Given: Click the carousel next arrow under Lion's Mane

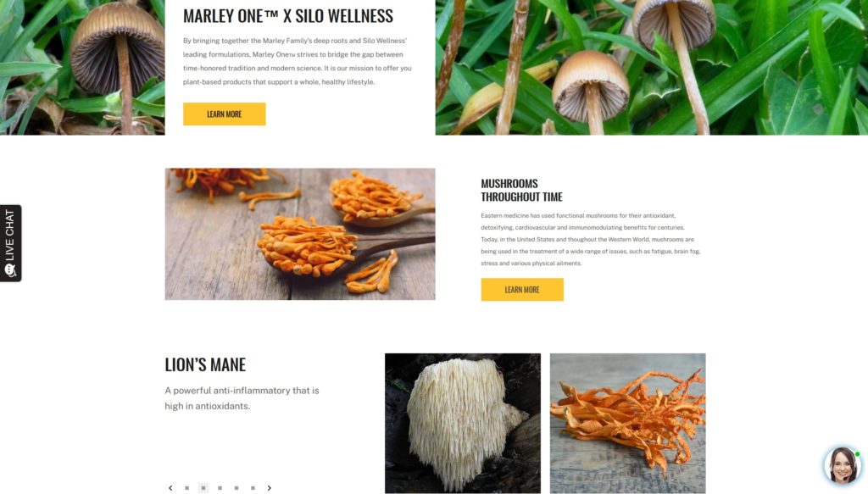Looking at the screenshot, I should (269, 488).
